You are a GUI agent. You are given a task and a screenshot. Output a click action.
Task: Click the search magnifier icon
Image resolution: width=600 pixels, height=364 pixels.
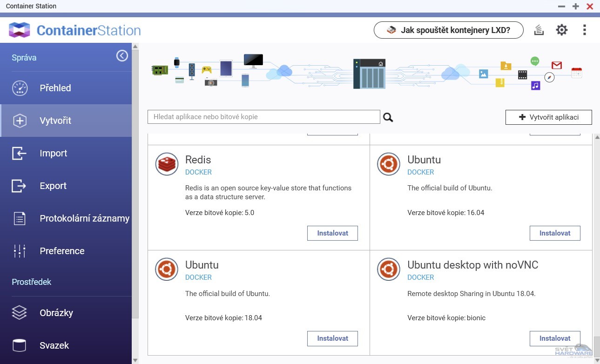pos(388,117)
